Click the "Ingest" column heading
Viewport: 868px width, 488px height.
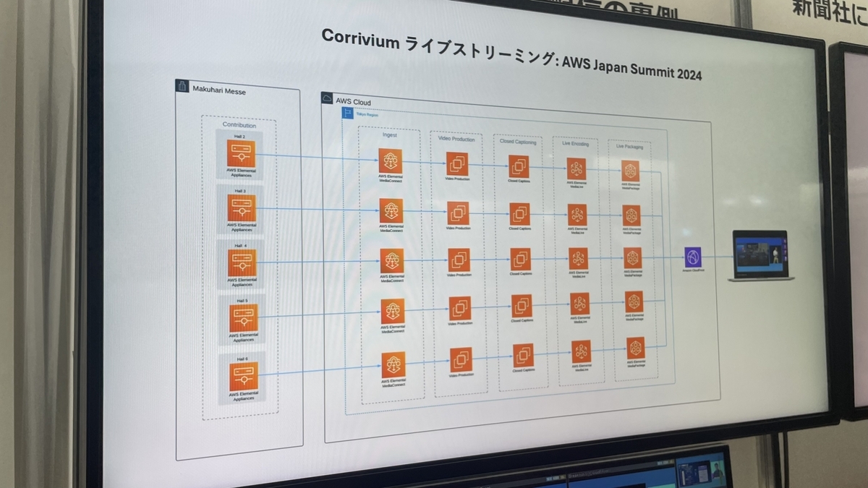(390, 134)
